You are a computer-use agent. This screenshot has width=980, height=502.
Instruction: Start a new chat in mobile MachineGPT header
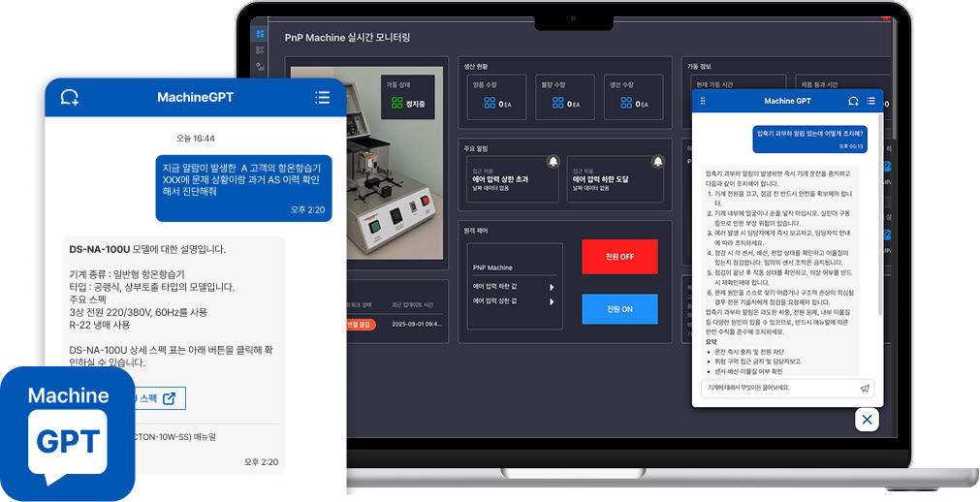69,98
